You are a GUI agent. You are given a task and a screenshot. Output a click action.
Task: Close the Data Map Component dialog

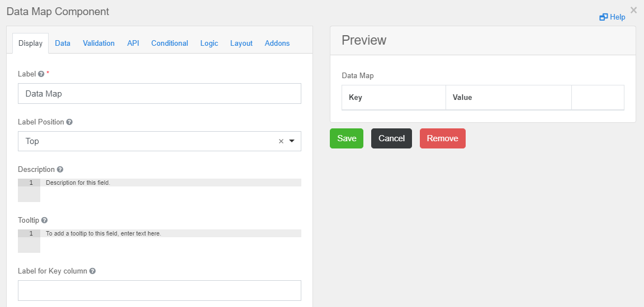pyautogui.click(x=634, y=10)
